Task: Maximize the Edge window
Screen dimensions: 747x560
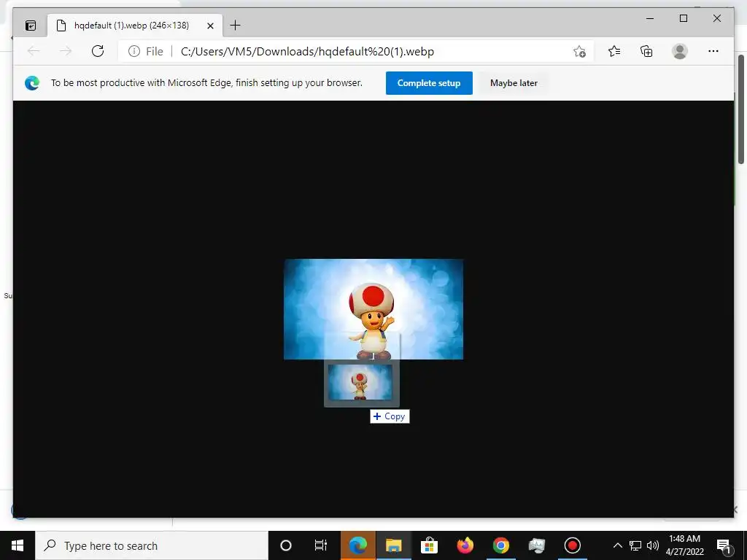Action: [x=683, y=18]
